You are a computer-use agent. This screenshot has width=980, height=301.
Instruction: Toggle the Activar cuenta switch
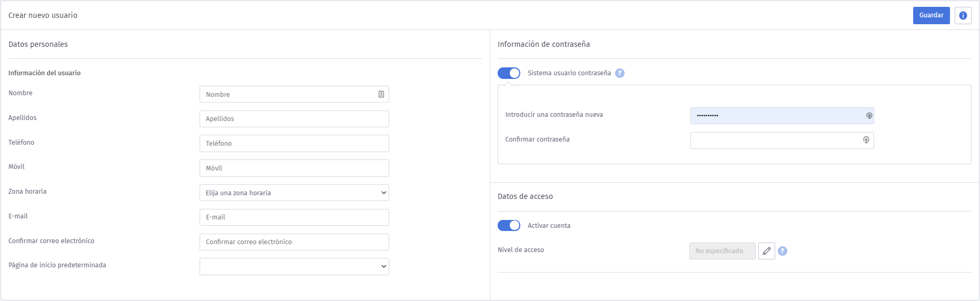(x=509, y=225)
